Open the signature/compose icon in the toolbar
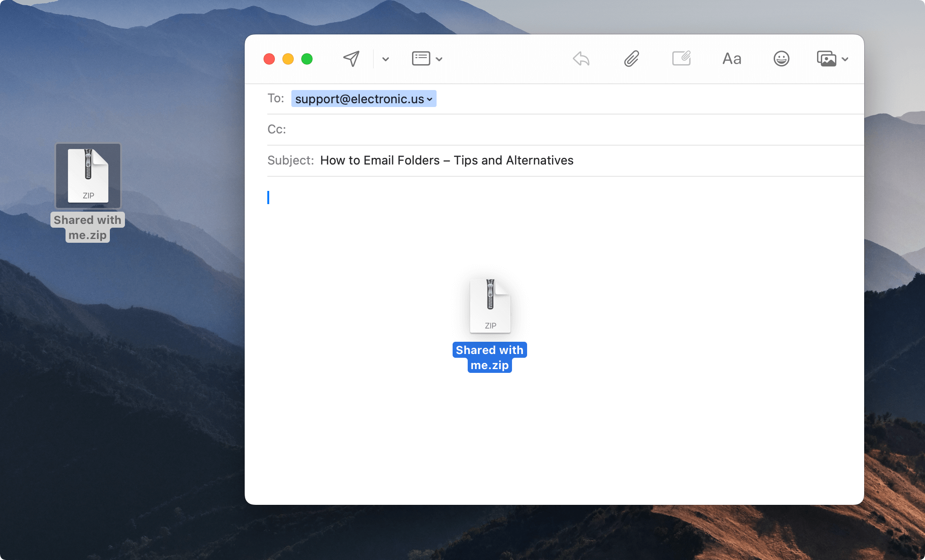Viewport: 925px width, 560px height. [x=681, y=58]
